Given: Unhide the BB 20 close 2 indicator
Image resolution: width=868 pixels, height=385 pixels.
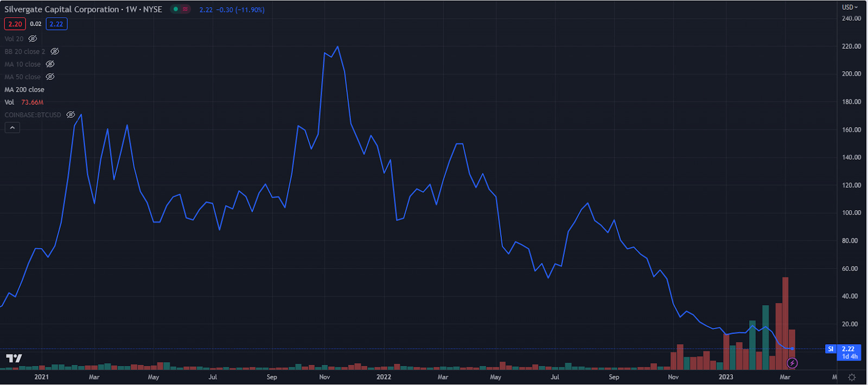Looking at the screenshot, I should [55, 51].
